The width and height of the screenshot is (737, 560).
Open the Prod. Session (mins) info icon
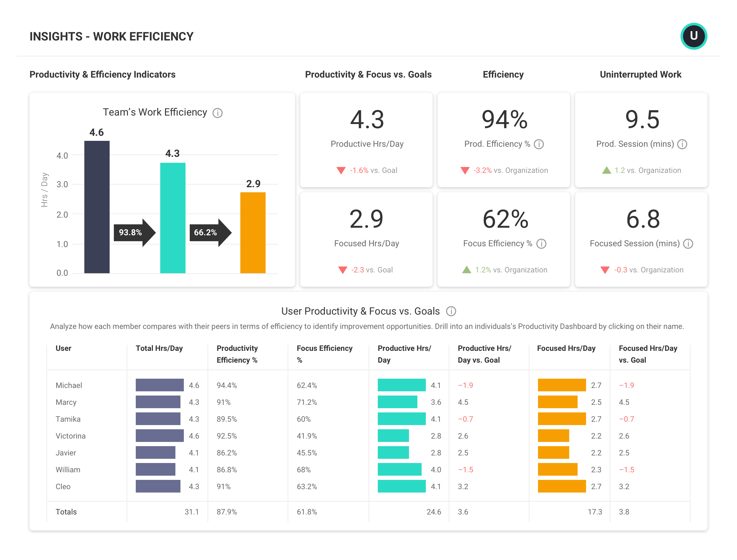(x=682, y=144)
